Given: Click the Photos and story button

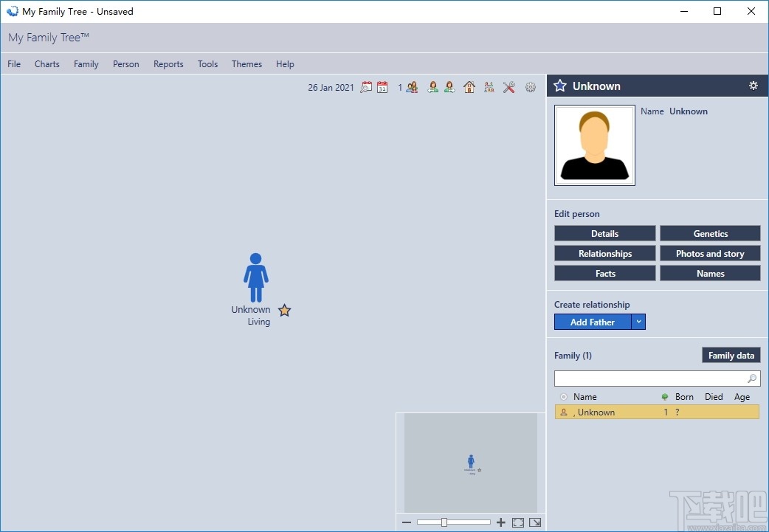Looking at the screenshot, I should (710, 254).
